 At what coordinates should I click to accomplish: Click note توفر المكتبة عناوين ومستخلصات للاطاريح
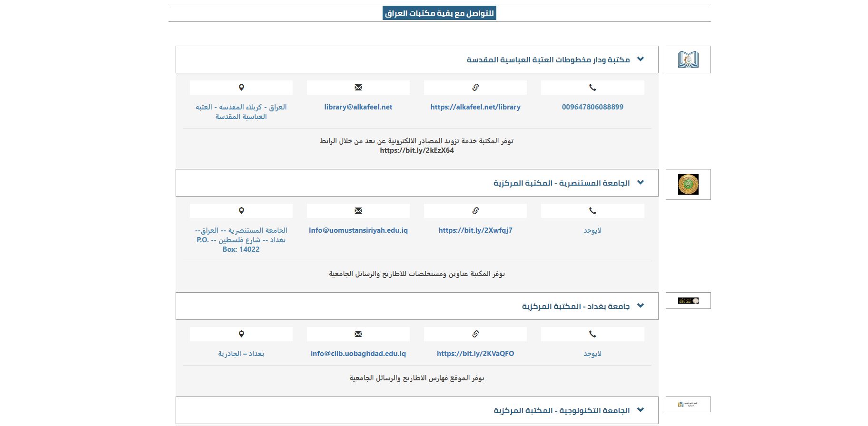tap(417, 274)
